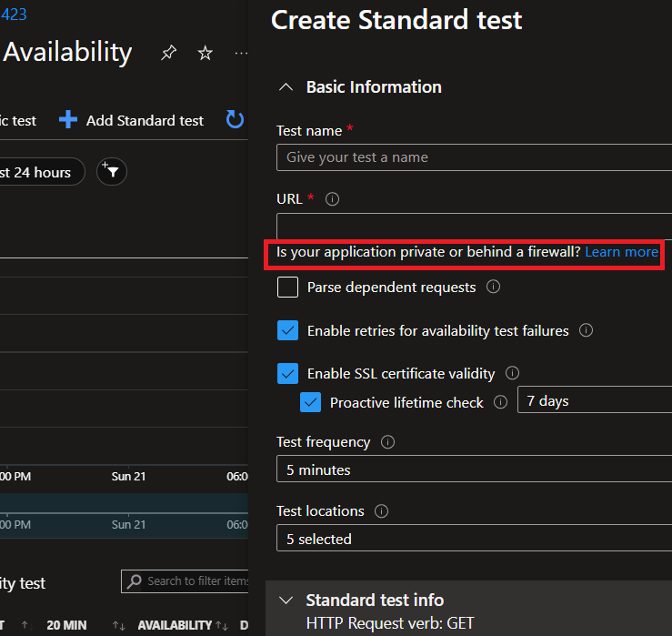Sort by the 20 MIN column
This screenshot has height=636, width=672.
click(66, 625)
